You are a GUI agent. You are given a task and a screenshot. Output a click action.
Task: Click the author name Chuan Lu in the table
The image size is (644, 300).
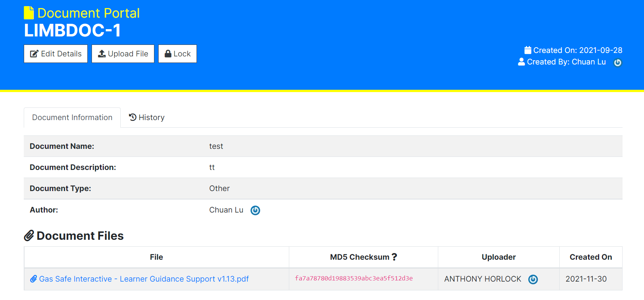click(x=226, y=210)
